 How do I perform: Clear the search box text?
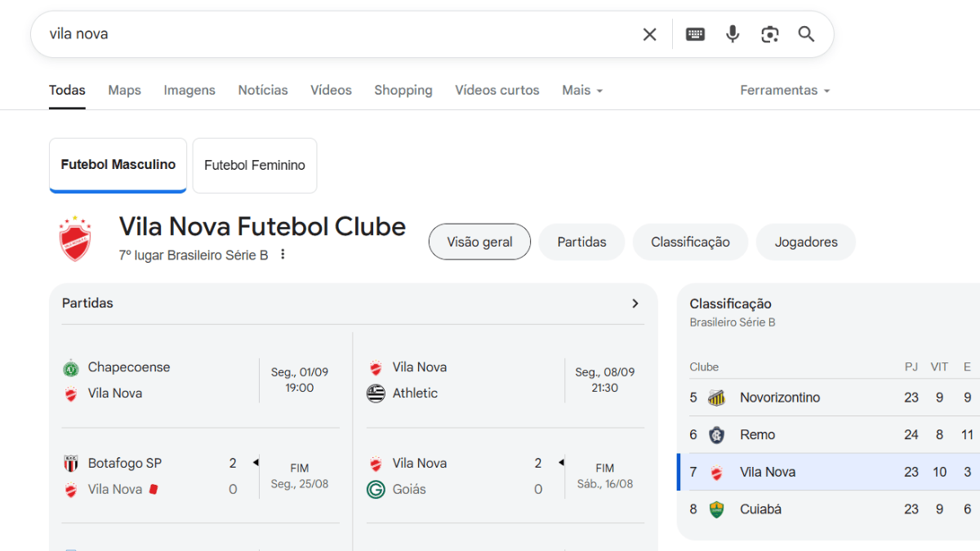click(649, 34)
